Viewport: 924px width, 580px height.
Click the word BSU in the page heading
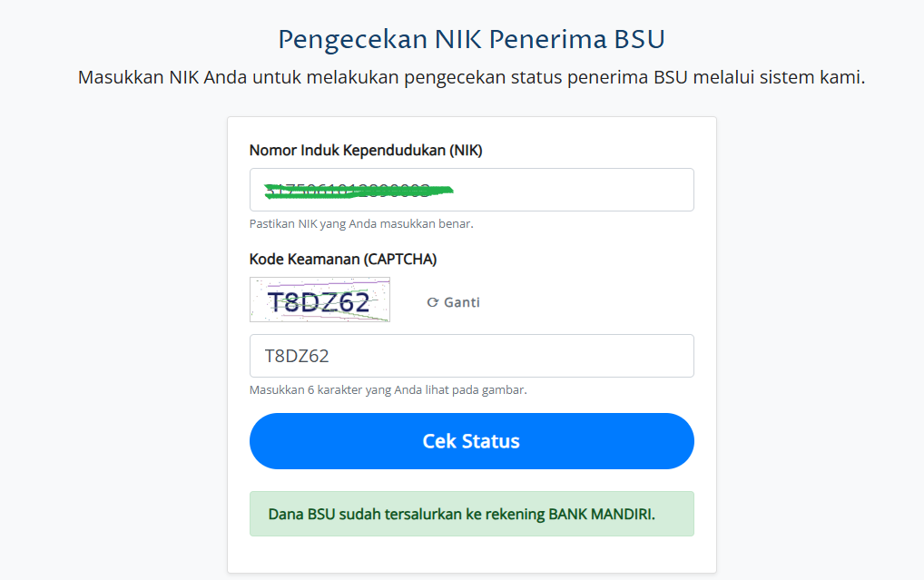(x=639, y=40)
